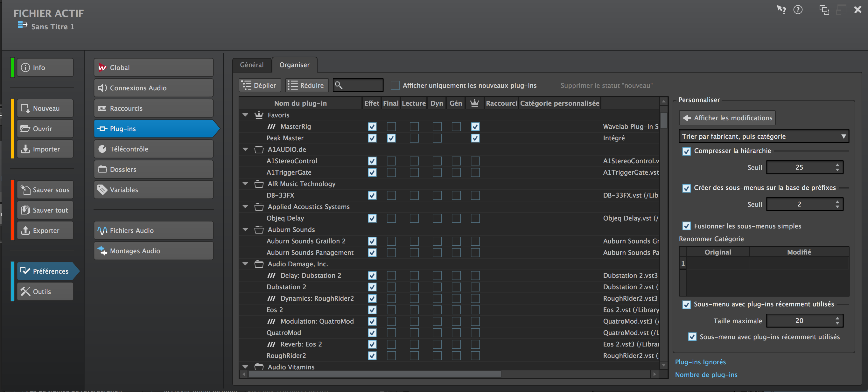Open the Plug-ins Ignorés link
This screenshot has width=868, height=392.
[700, 362]
